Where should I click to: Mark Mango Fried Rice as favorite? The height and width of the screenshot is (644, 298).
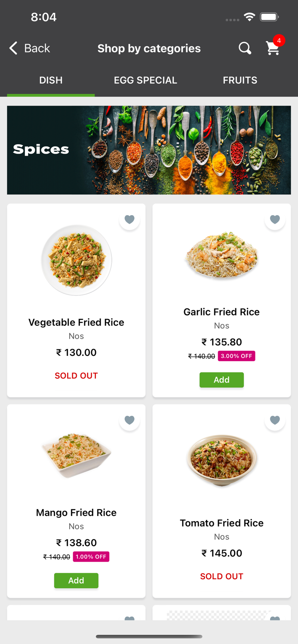129,420
